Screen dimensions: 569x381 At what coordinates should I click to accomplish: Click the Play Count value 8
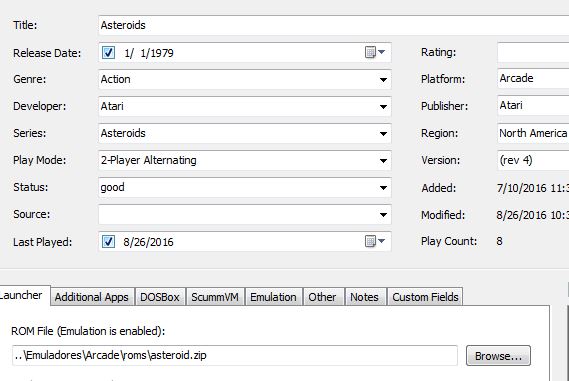pos(499,241)
